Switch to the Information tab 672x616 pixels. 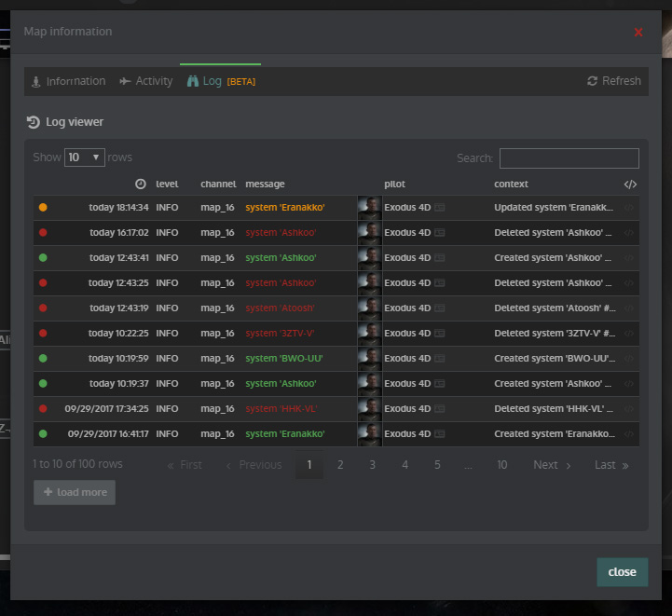(68, 81)
